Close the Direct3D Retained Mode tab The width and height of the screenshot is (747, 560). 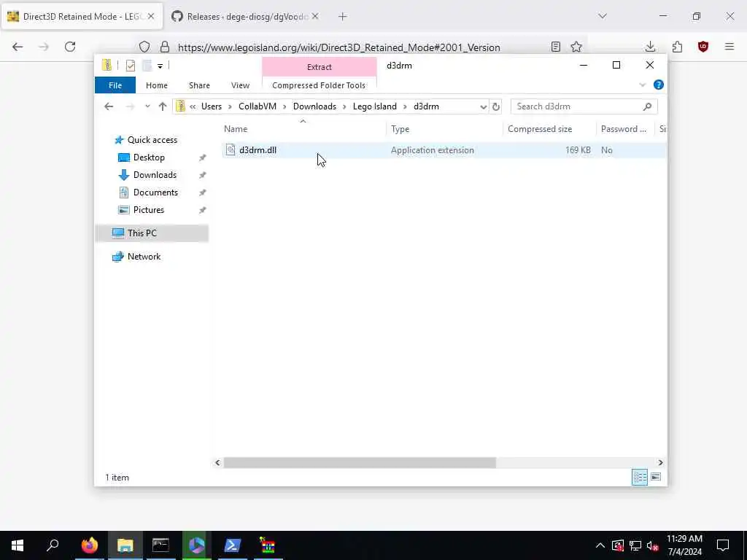[x=150, y=16]
